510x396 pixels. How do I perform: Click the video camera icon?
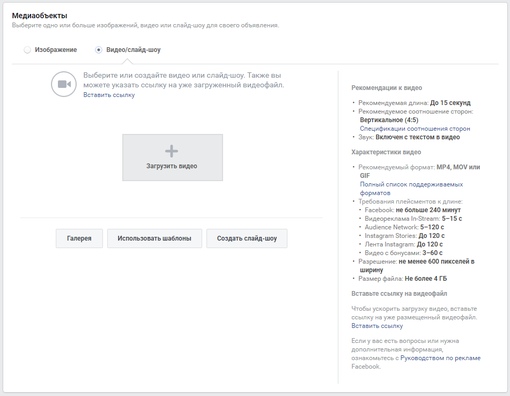click(64, 84)
